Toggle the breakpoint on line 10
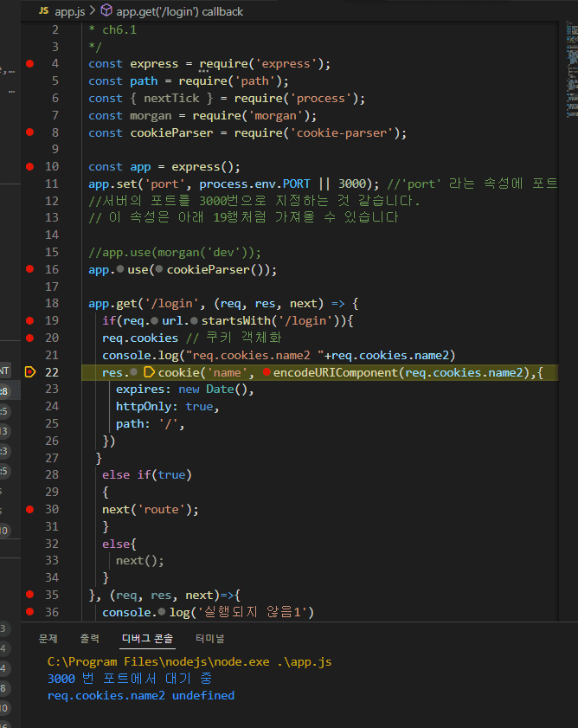Image resolution: width=578 pixels, height=728 pixels. 30,166
